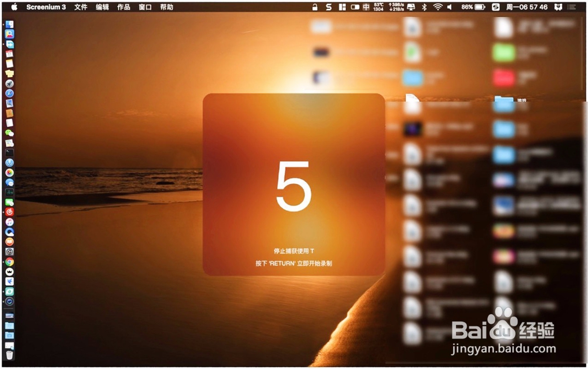Launch Google Chrome from the Dock
The image size is (588, 369).
[9, 262]
